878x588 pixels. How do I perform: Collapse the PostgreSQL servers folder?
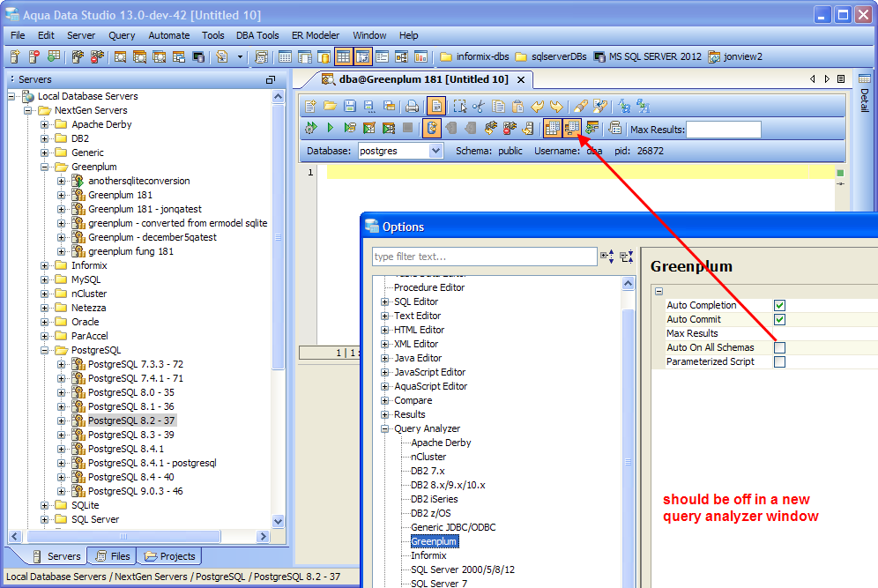45,351
